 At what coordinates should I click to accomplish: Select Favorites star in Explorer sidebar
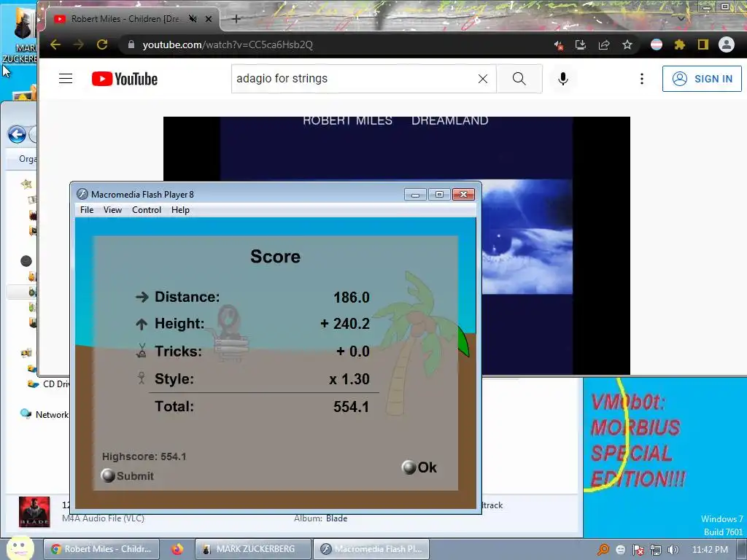[x=27, y=184]
